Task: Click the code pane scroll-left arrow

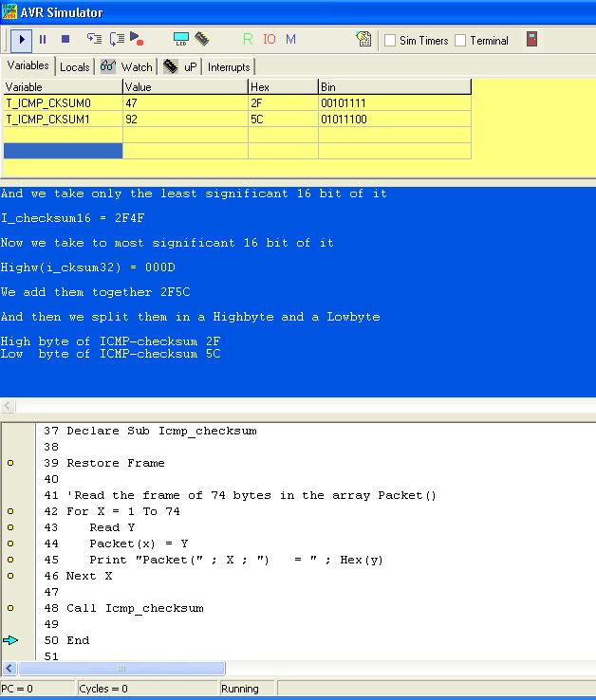Action: pos(9,669)
